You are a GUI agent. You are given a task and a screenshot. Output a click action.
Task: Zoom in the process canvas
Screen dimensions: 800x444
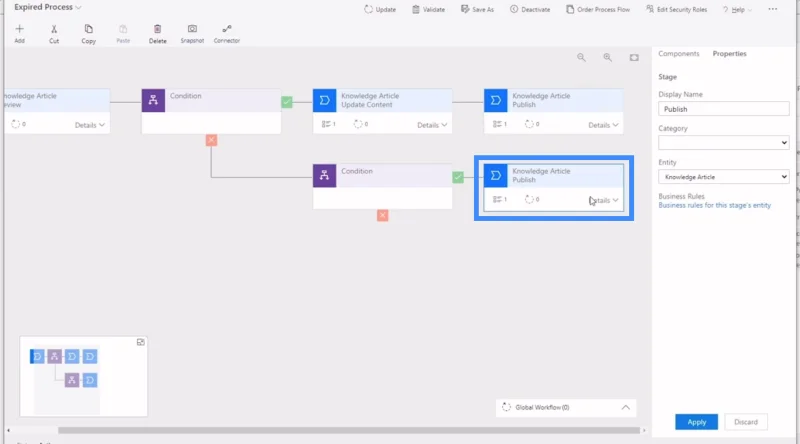607,58
